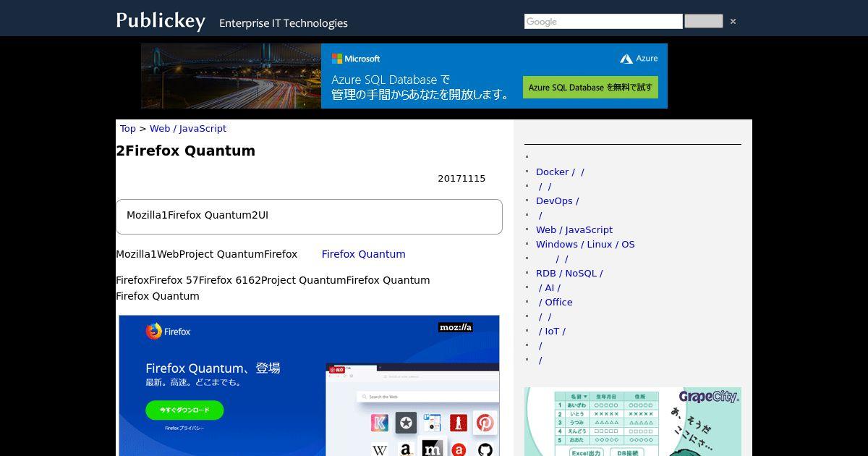868x456 pixels.
Task: Click the Pinterest tile icon
Action: tap(485, 423)
